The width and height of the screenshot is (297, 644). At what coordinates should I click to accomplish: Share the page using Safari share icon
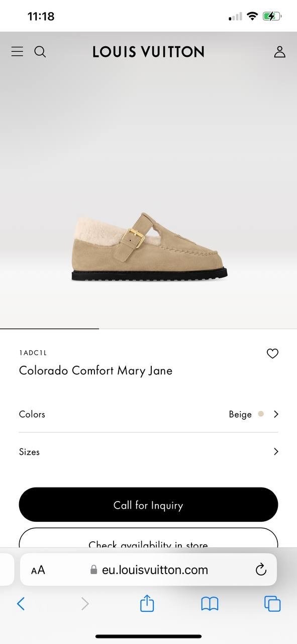[146, 603]
